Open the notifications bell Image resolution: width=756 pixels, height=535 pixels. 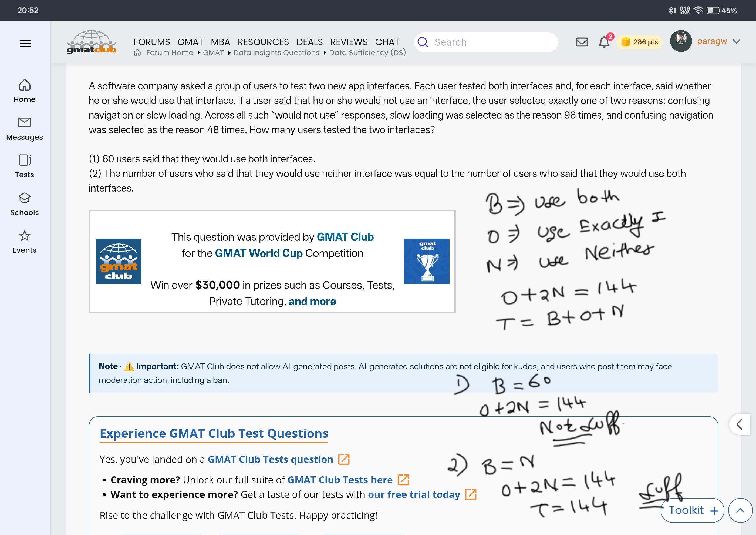[x=604, y=42]
